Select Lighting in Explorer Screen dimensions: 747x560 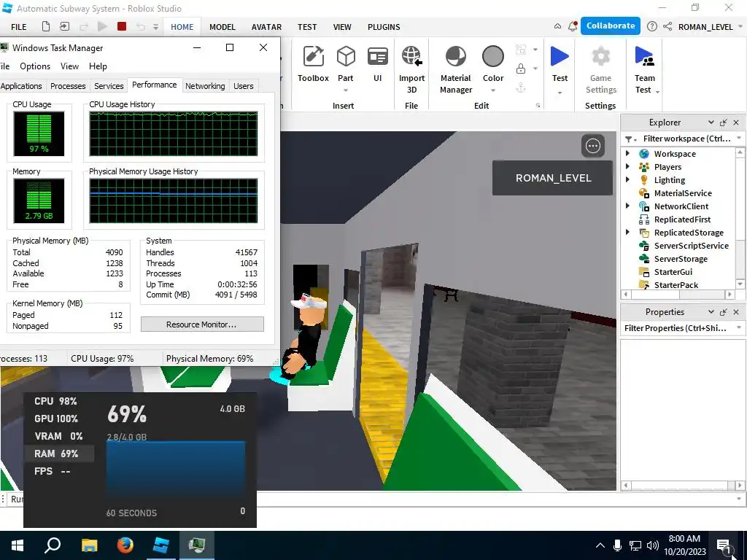(x=670, y=180)
